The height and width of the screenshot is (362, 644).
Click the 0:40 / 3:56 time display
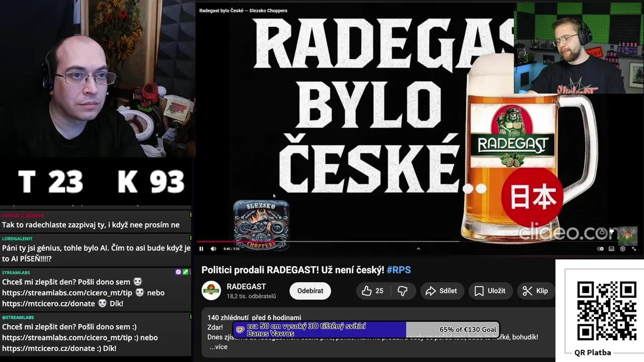pyautogui.click(x=231, y=249)
